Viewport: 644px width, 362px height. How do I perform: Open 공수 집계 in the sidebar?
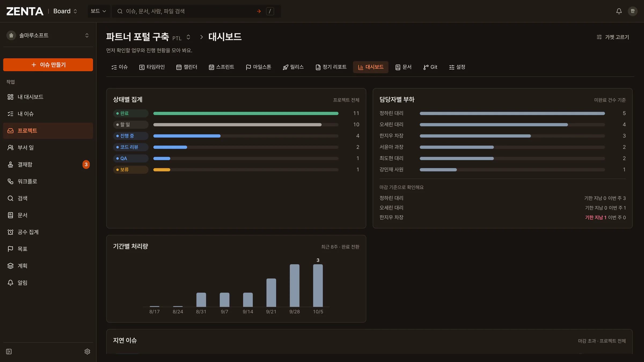(48, 232)
